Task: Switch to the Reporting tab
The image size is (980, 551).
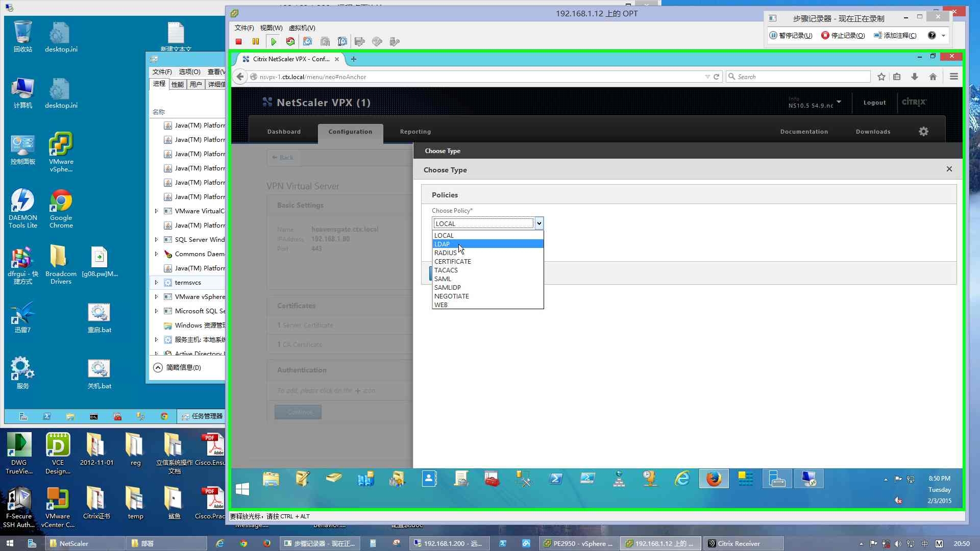Action: point(415,132)
